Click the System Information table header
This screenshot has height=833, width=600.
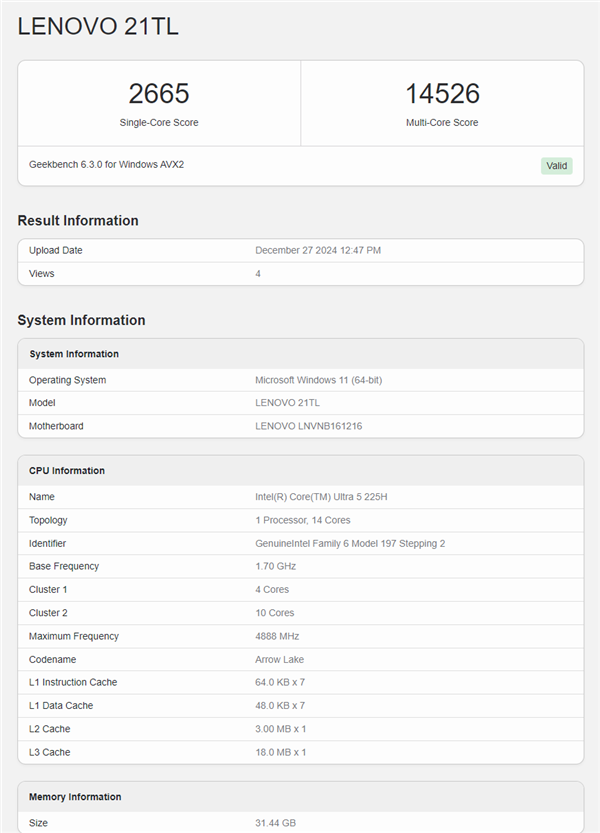[x=74, y=354]
